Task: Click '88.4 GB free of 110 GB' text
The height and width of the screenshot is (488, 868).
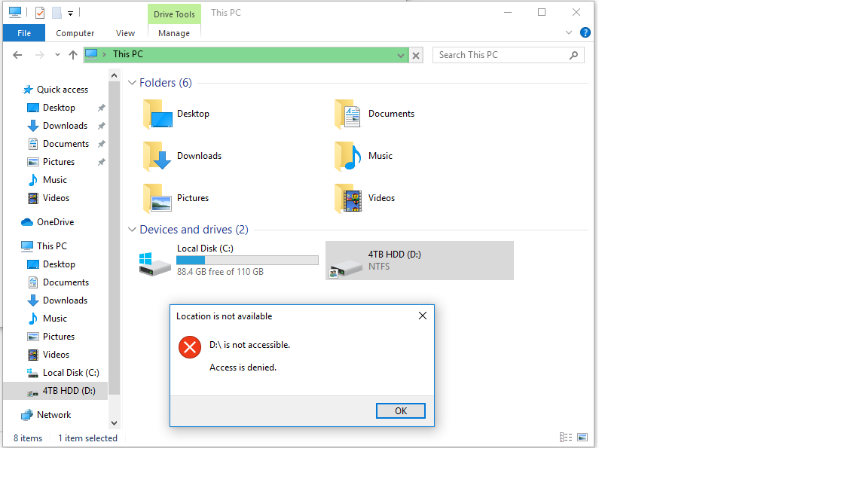Action: tap(220, 272)
